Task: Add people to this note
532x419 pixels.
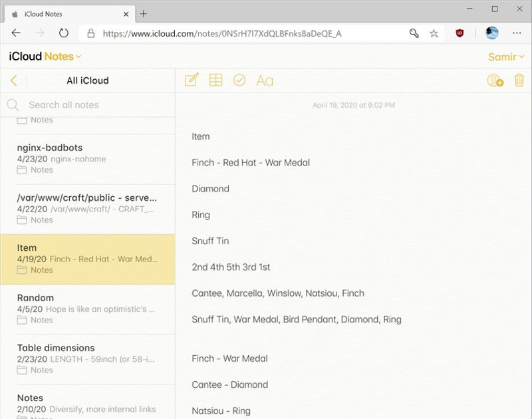Action: coord(495,80)
